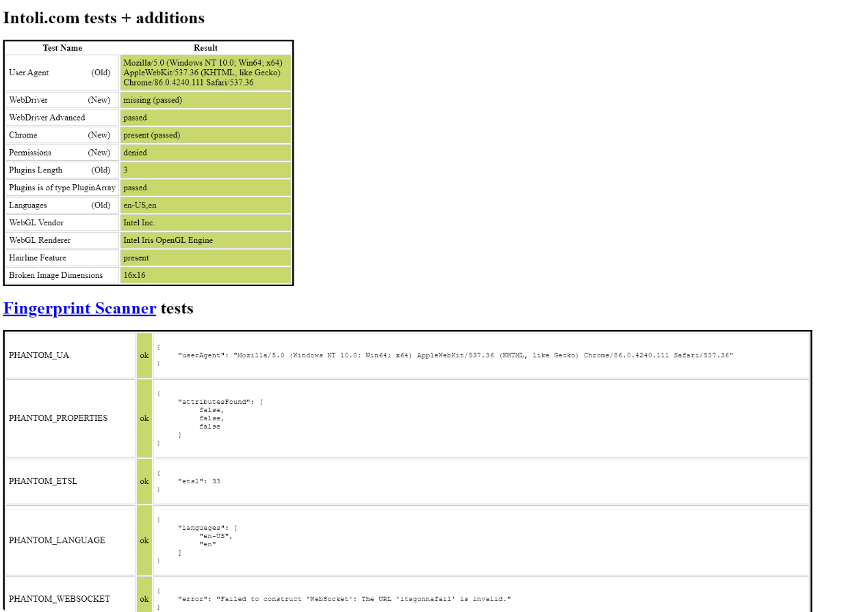Select the Chrome present (passed) result cell

[206, 135]
